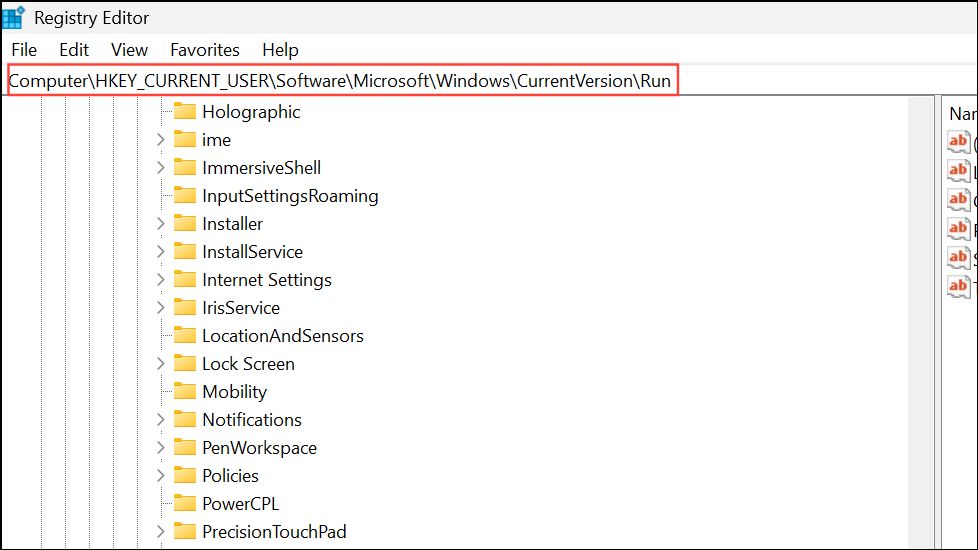Click the tree pane vertical scrollbar
Image resolution: width=978 pixels, height=550 pixels.
(x=921, y=320)
